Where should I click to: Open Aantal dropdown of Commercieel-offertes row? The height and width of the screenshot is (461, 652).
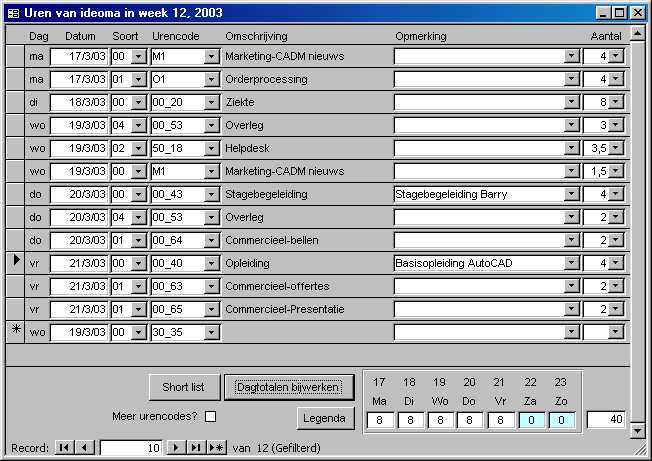pos(616,286)
